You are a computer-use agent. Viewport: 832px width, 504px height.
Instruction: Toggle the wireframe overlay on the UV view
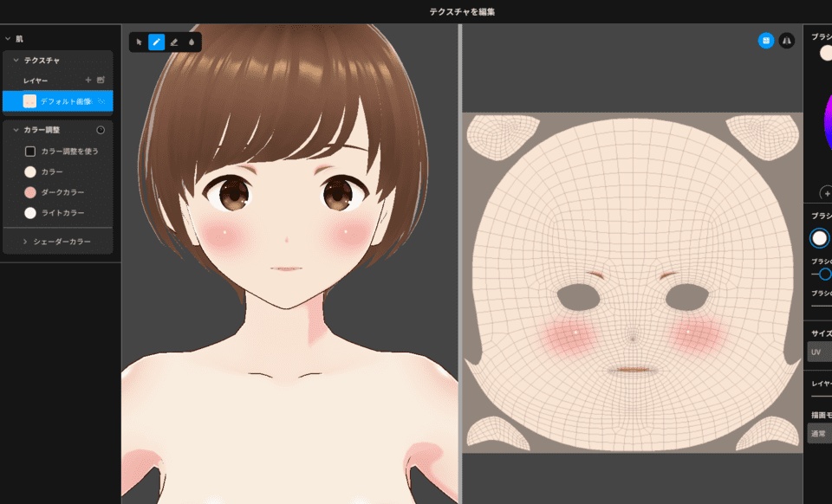tap(766, 41)
